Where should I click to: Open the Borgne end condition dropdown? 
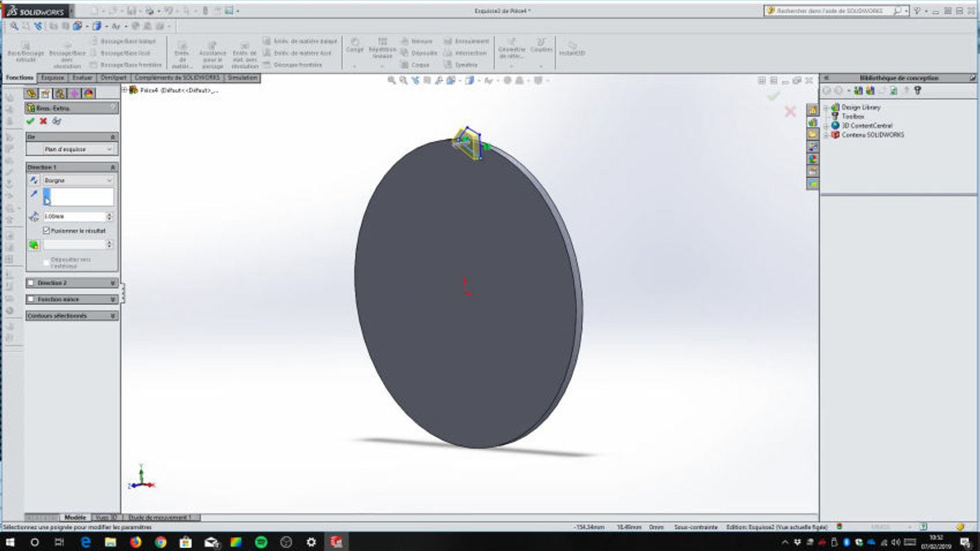click(x=78, y=180)
